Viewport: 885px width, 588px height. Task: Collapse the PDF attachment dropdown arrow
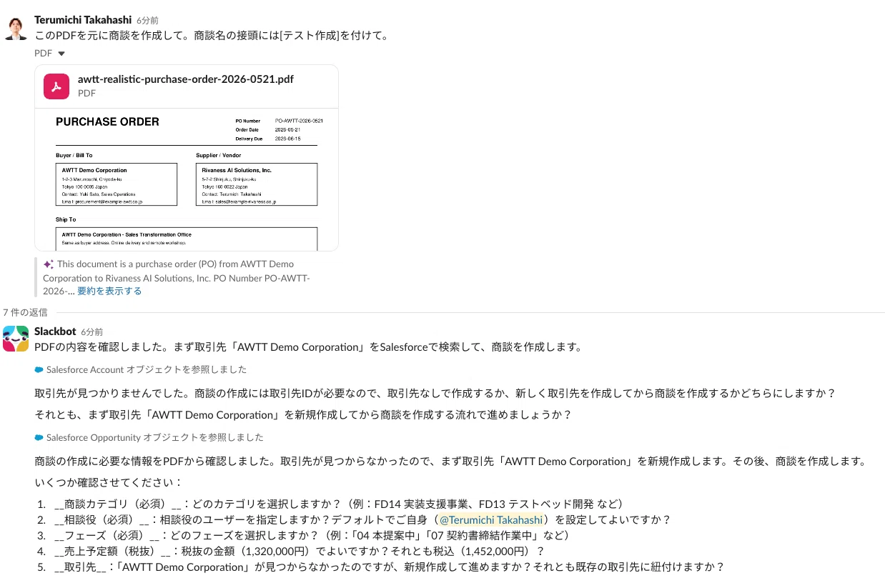[x=61, y=54]
